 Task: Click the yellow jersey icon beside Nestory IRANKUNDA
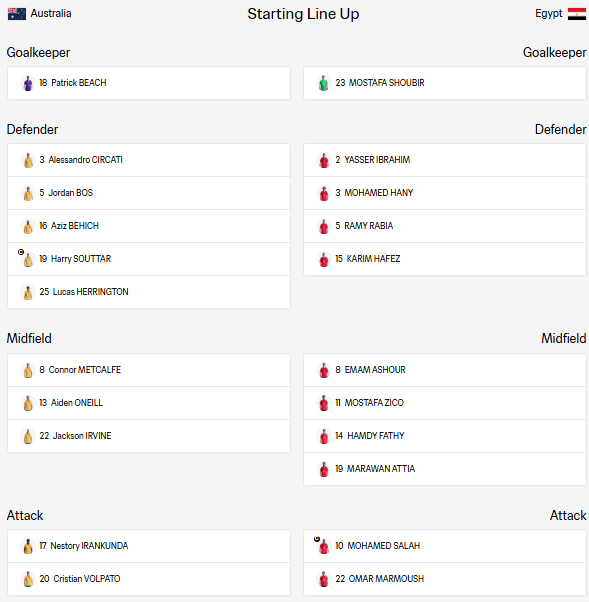tap(28, 546)
